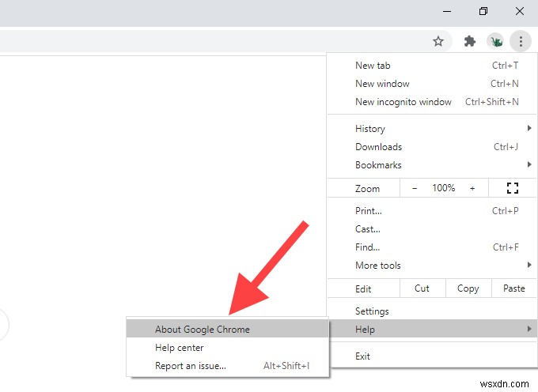The width and height of the screenshot is (538, 392).
Task: Open Help center from submenu
Action: 227,348
